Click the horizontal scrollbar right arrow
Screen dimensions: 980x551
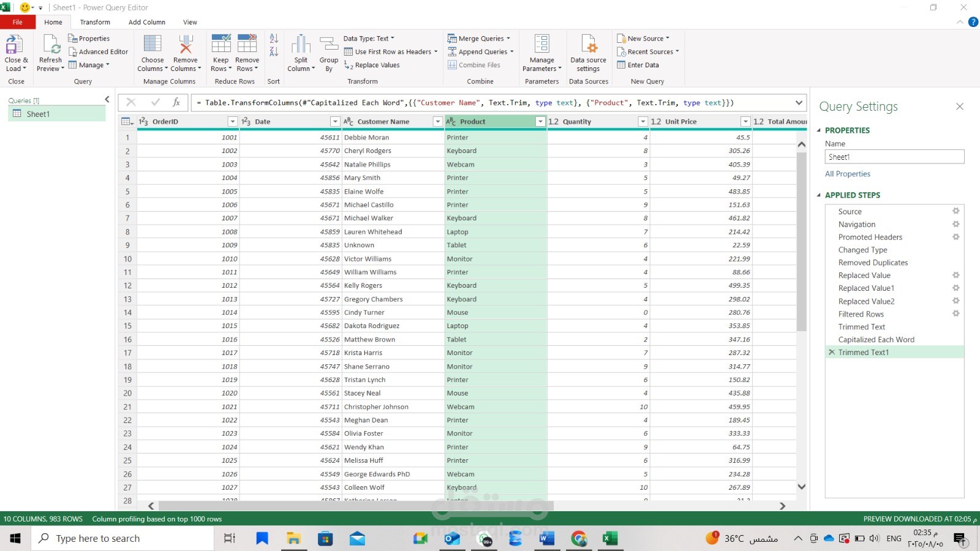coord(782,506)
